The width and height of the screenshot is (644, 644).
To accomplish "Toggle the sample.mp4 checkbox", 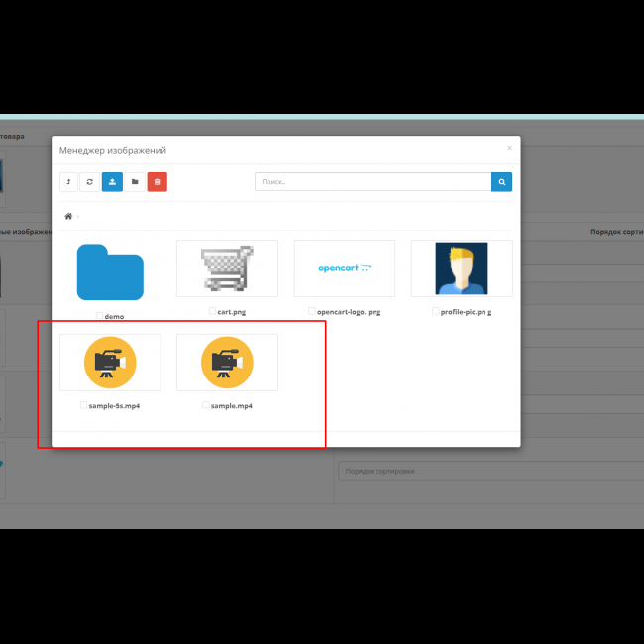I will coord(206,405).
